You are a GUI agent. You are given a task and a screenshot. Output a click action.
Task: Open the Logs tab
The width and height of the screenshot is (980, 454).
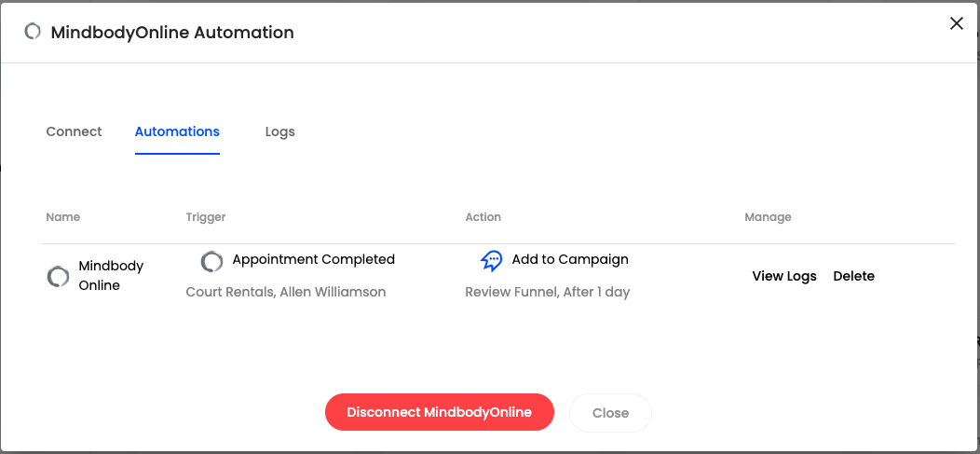click(x=280, y=132)
